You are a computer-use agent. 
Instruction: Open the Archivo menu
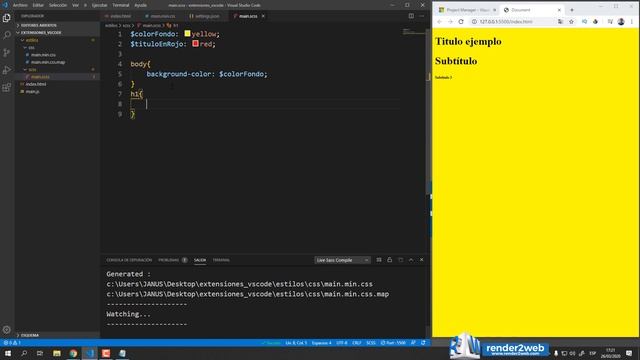pyautogui.click(x=20, y=5)
